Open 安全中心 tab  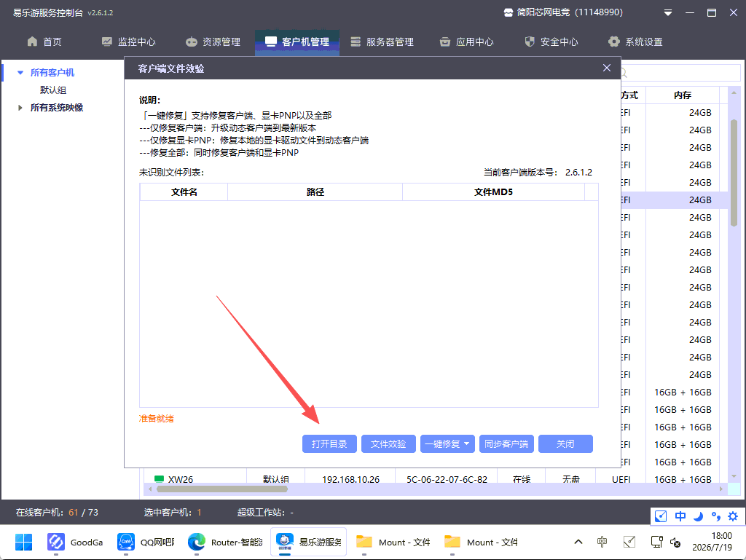tap(551, 42)
